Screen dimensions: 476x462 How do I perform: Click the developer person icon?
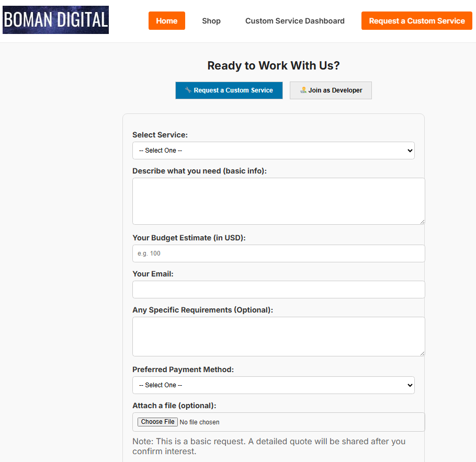(303, 90)
